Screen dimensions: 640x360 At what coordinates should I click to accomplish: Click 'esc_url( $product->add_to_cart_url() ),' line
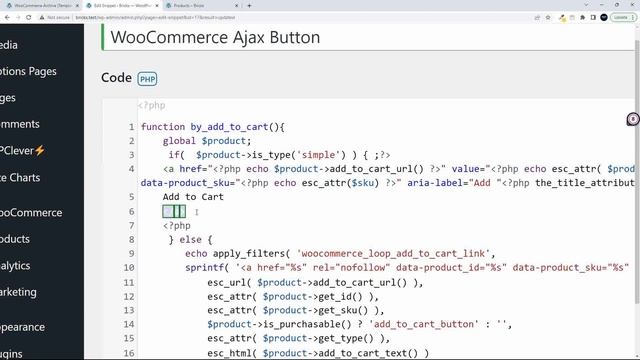point(315,282)
